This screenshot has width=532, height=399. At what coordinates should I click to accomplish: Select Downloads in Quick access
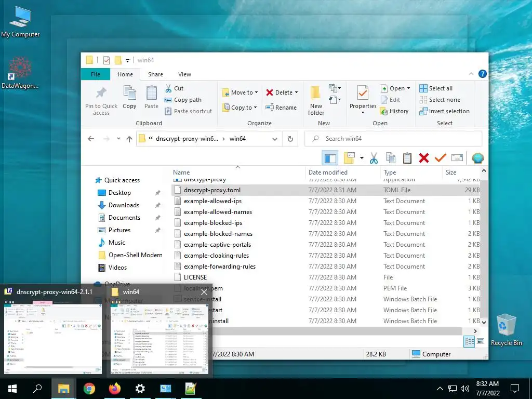click(124, 205)
